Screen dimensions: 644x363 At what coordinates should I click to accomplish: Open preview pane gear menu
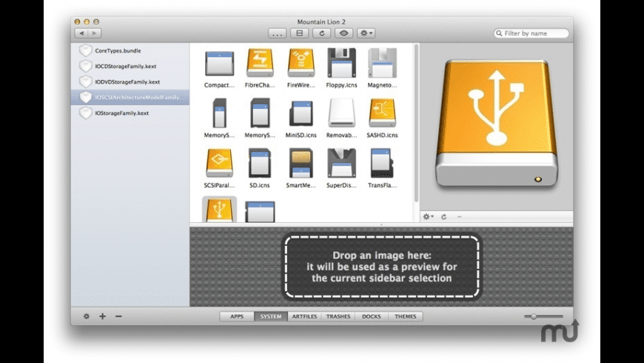click(x=428, y=216)
